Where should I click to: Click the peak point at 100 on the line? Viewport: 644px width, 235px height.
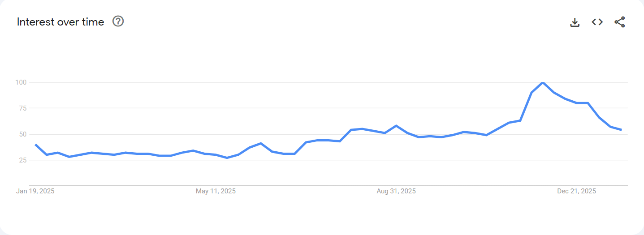[x=543, y=83]
